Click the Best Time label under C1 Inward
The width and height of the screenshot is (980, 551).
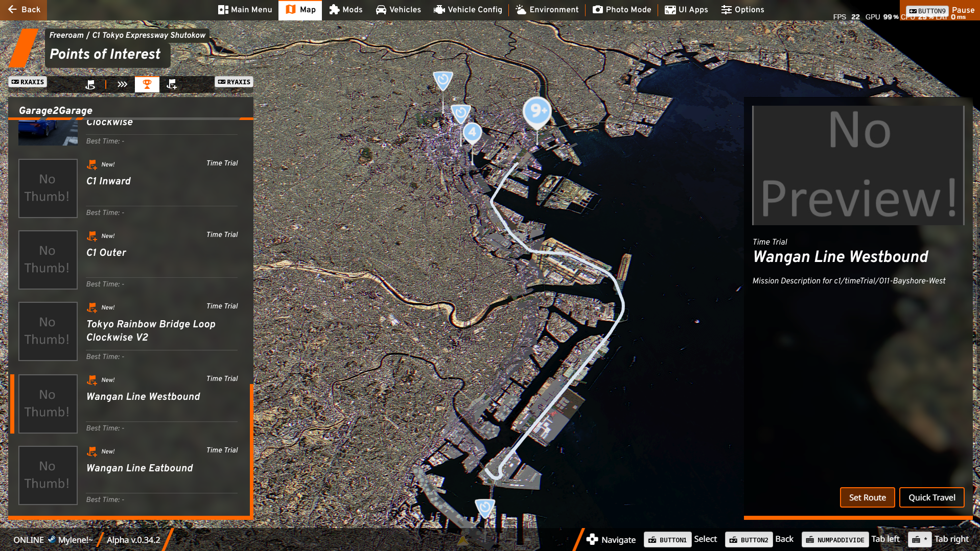(105, 212)
